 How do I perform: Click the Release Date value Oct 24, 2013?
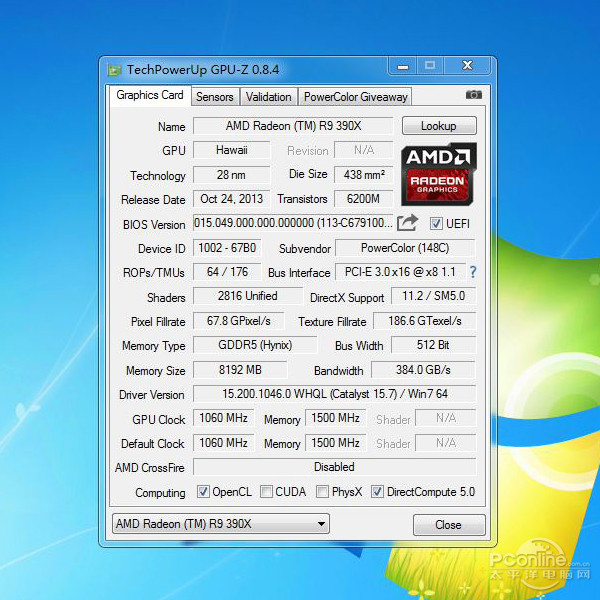pyautogui.click(x=232, y=199)
